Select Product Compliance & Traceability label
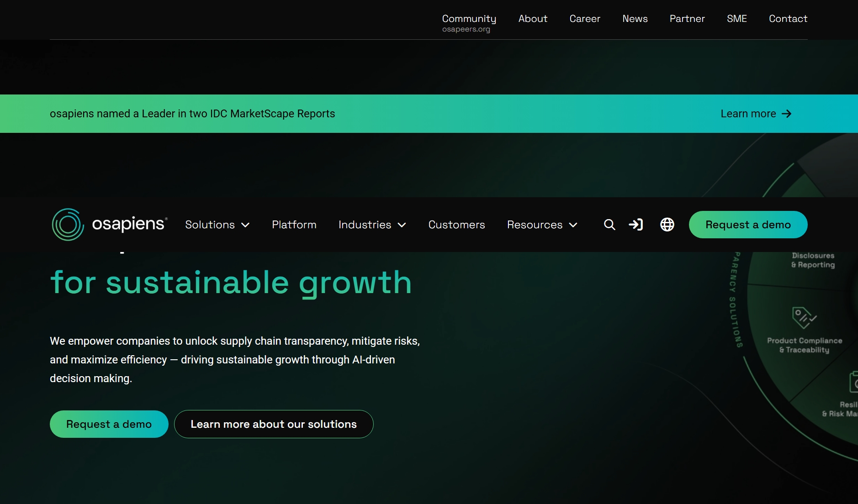This screenshot has width=858, height=504. coord(805,345)
